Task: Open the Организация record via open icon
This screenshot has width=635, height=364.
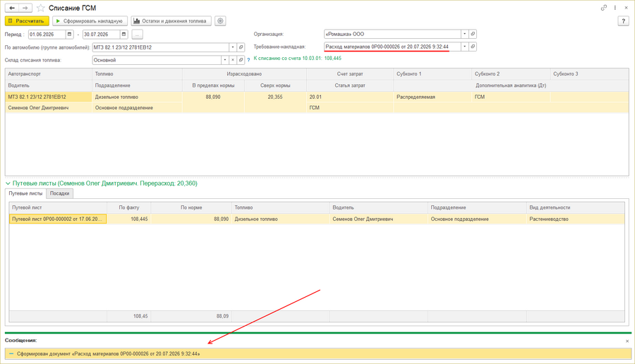Action: coord(473,34)
